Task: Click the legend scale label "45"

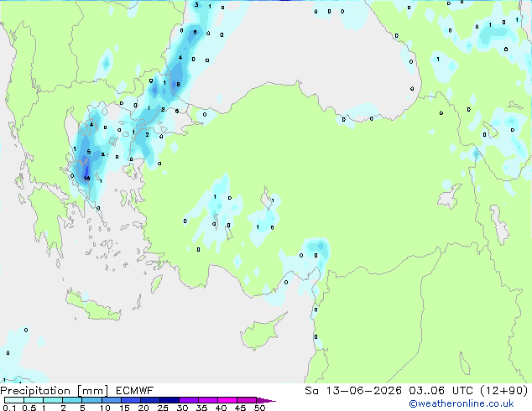Action: pos(241,408)
